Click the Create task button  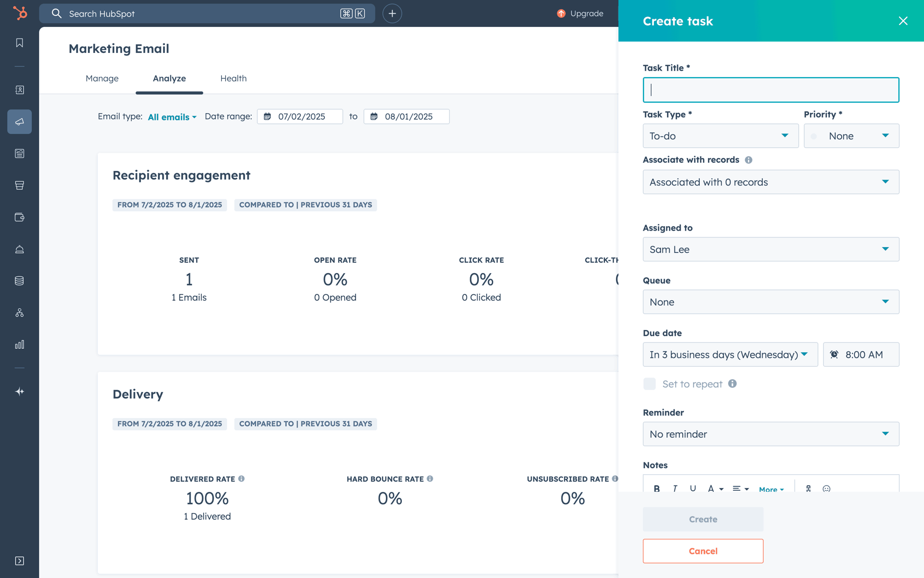tap(703, 519)
